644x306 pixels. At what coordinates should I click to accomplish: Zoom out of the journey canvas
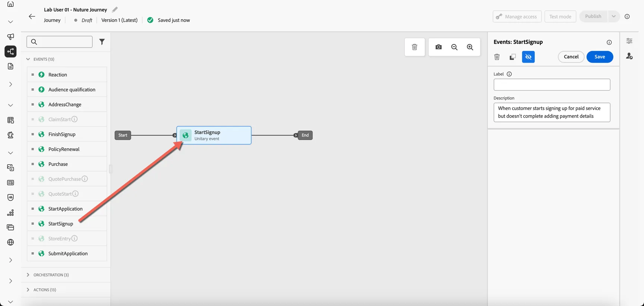(454, 47)
